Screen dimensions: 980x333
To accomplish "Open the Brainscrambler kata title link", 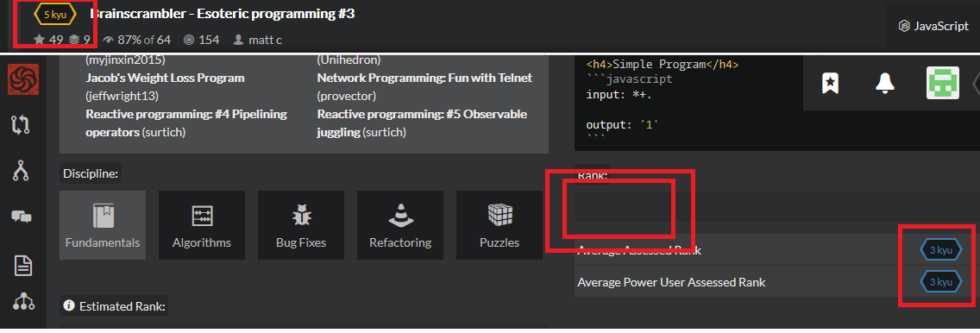I will point(223,13).
